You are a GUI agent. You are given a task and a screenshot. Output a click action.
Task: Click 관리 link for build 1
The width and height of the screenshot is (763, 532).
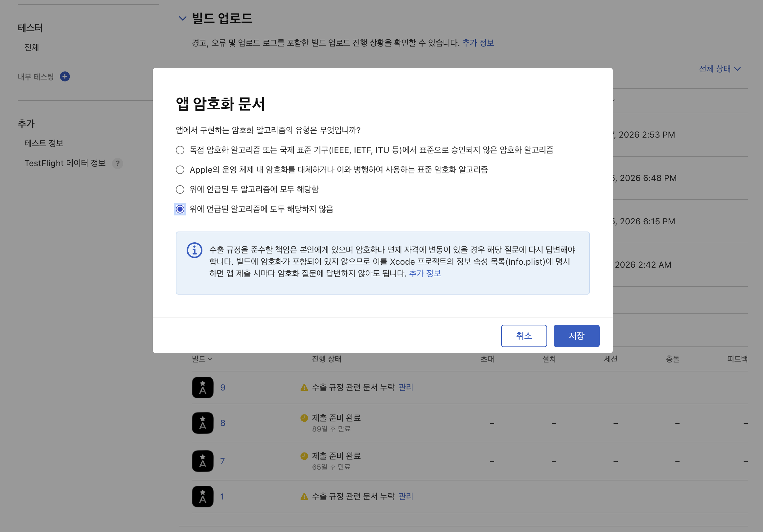click(405, 496)
